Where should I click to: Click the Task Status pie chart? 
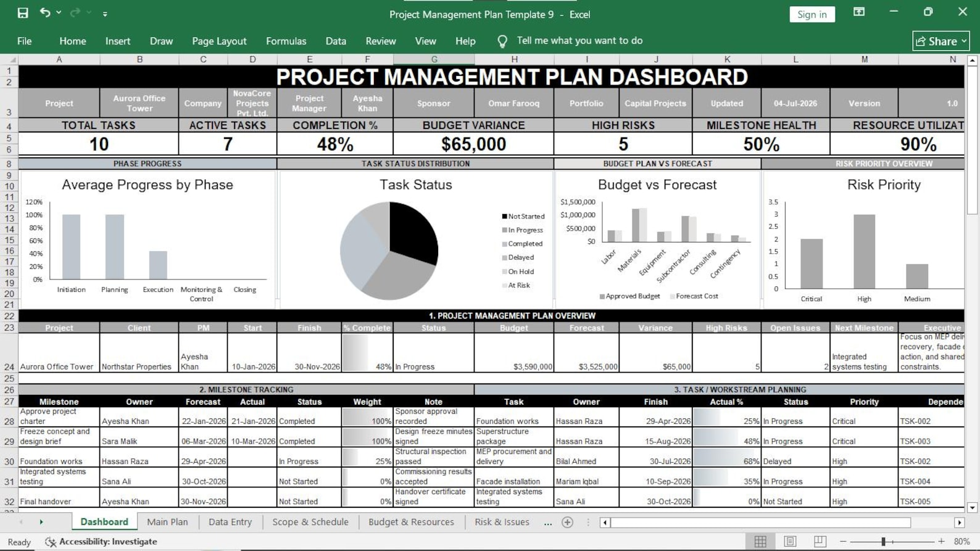pyautogui.click(x=389, y=251)
